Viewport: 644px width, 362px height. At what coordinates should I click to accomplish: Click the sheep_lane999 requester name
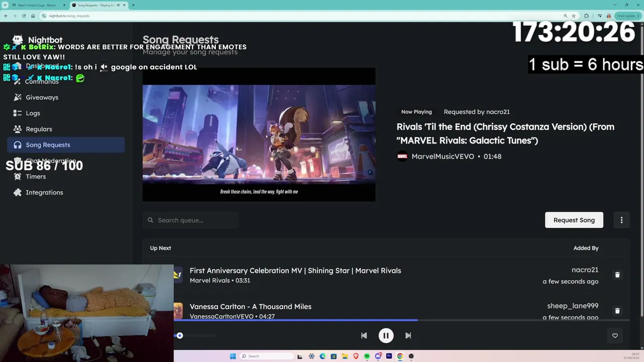(573, 306)
